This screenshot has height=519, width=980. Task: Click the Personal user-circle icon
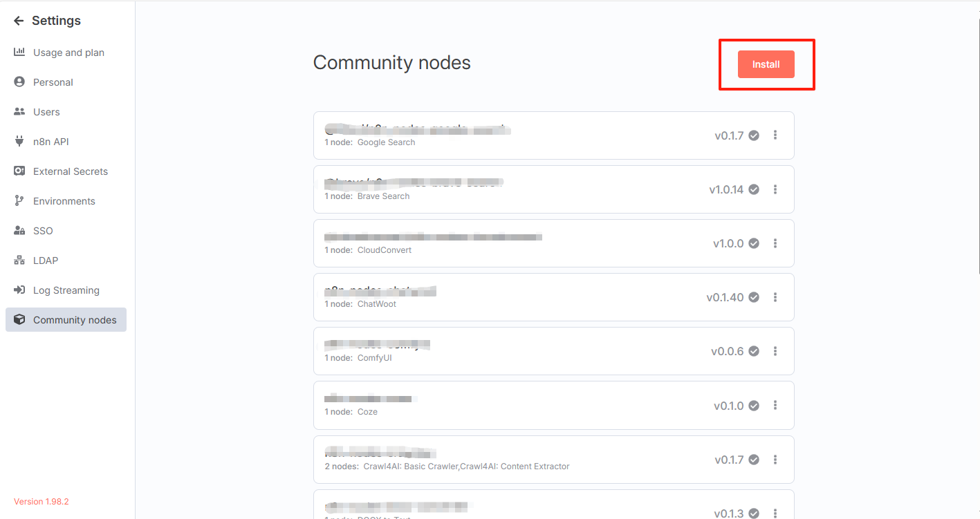[19, 82]
